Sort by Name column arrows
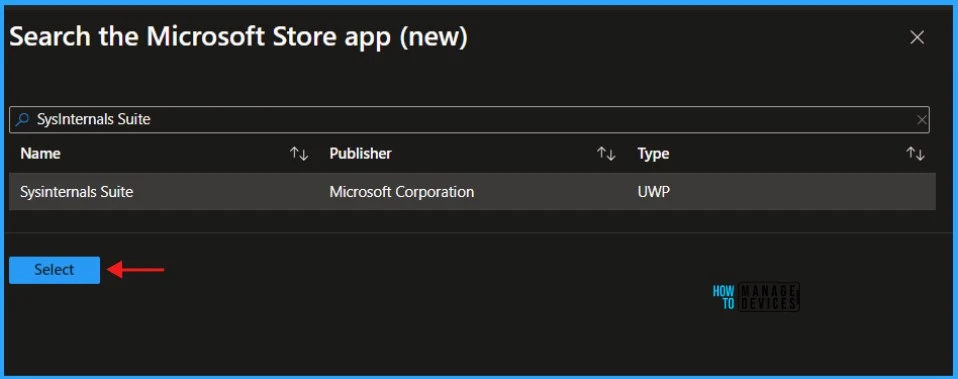Viewport: 958px width, 379px height. tap(299, 154)
